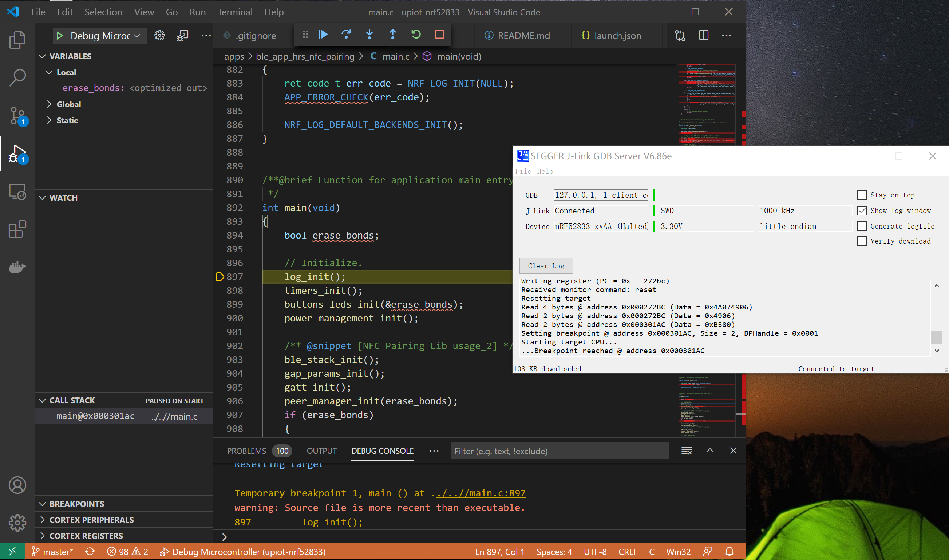Screen dimensions: 949x560
Task: Enable Generate logfile option
Action: [x=861, y=226]
